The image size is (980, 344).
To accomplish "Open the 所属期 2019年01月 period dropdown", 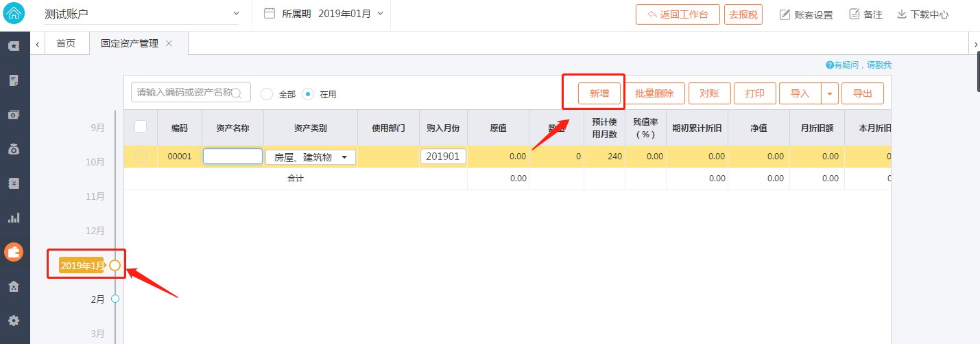I will click(x=350, y=13).
